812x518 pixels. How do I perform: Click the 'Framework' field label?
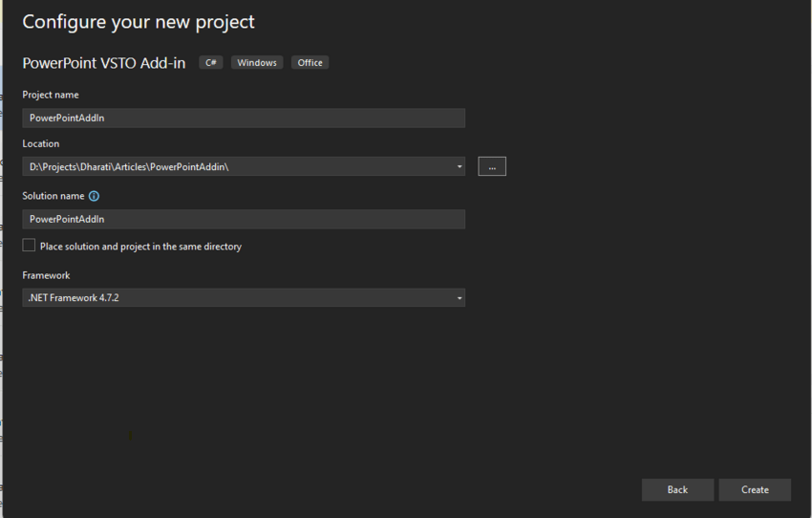tap(46, 275)
